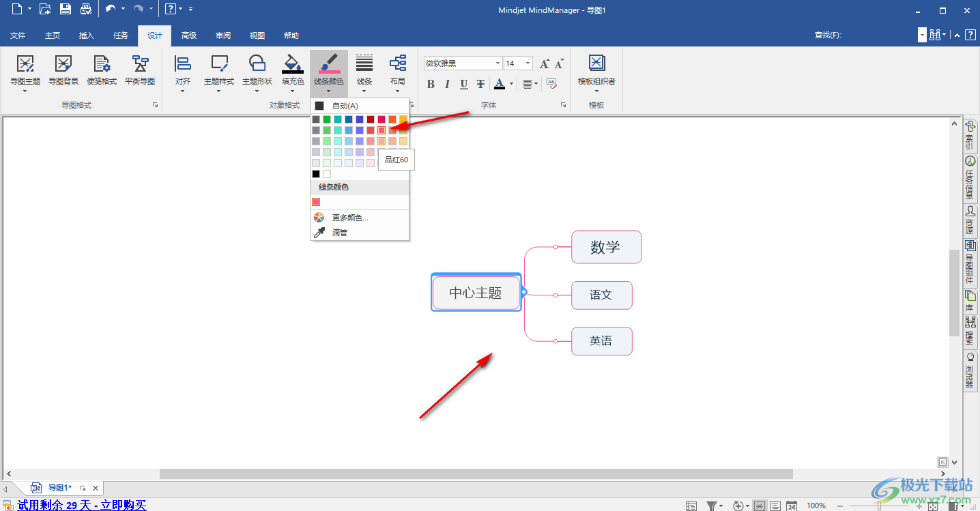The image size is (980, 511).
Task: Toggle strikethrough text formatting
Action: click(x=480, y=84)
